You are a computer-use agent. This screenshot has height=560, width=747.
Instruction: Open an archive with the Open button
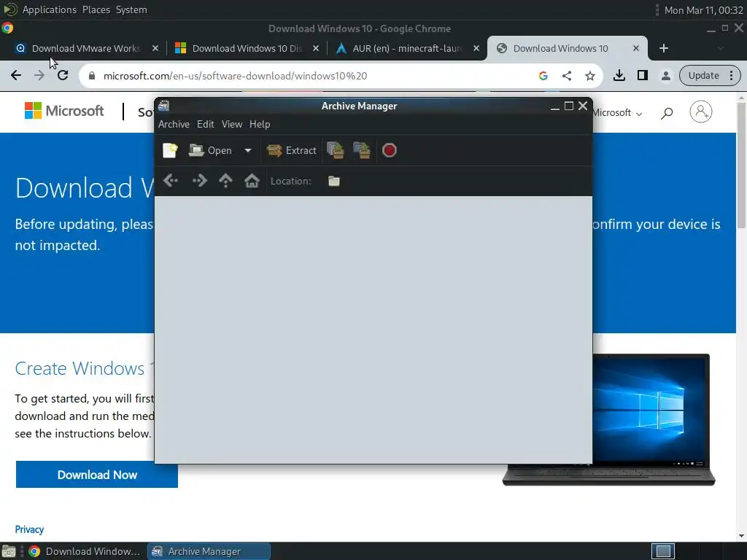[x=210, y=150]
